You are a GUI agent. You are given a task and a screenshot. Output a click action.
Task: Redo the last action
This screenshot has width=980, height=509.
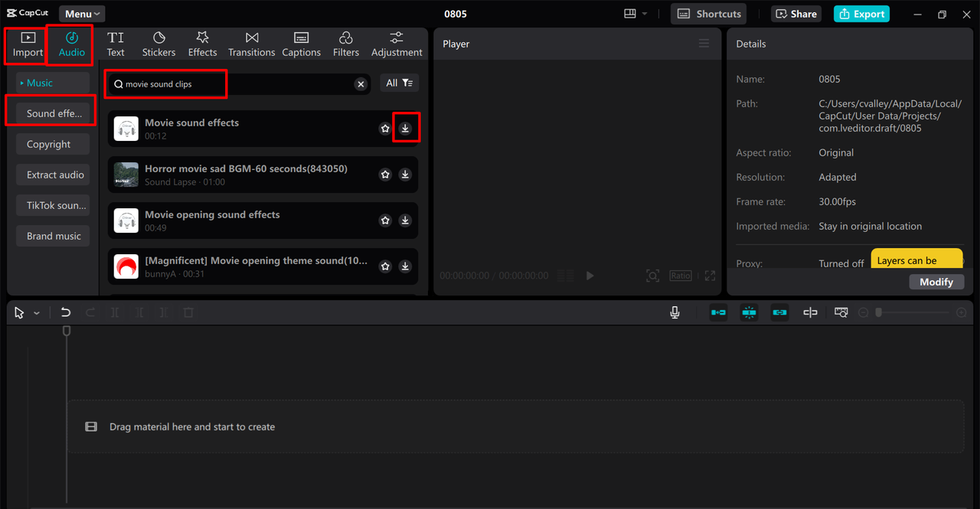tap(90, 312)
